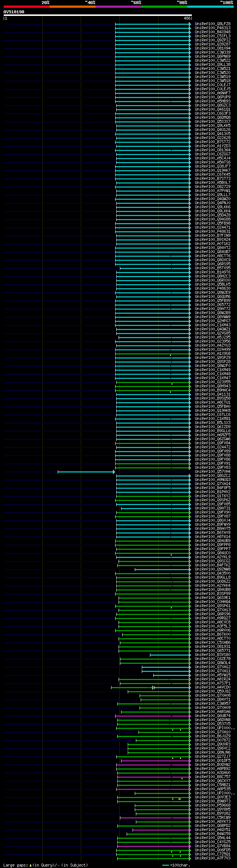The image size is (237, 868).
Task: Click the label UniRef100_Q8GZC2
Action: click(213, 476)
